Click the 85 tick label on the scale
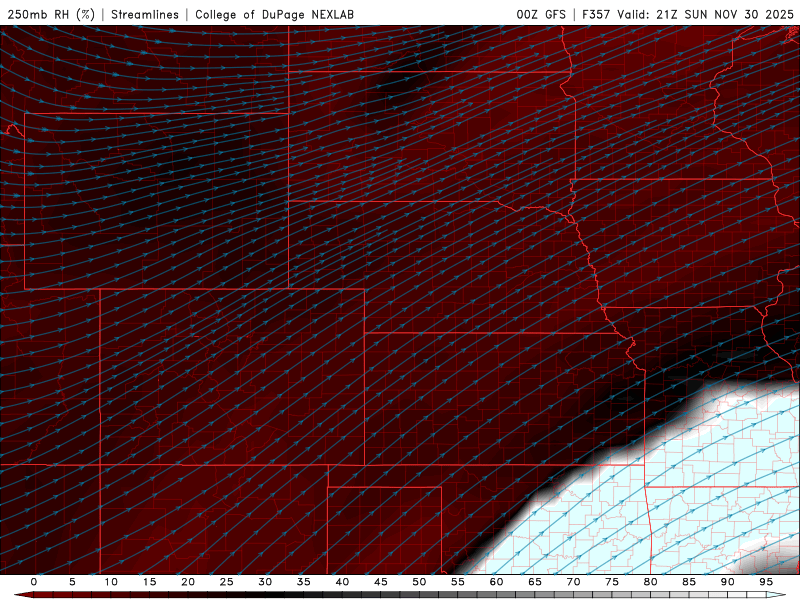The image size is (800, 600). [689, 582]
